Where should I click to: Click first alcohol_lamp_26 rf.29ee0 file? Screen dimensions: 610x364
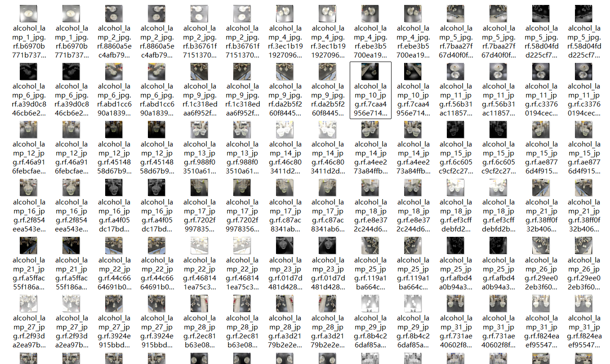(x=541, y=264)
